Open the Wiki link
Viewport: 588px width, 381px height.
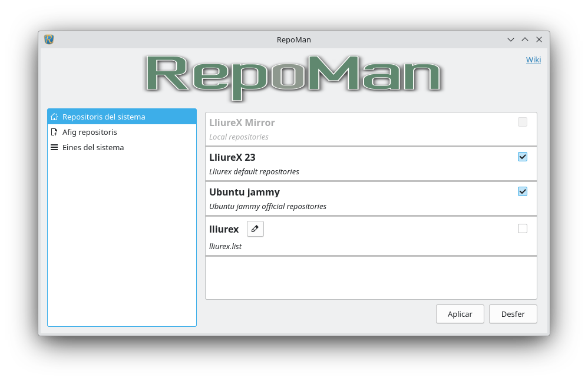(x=533, y=60)
